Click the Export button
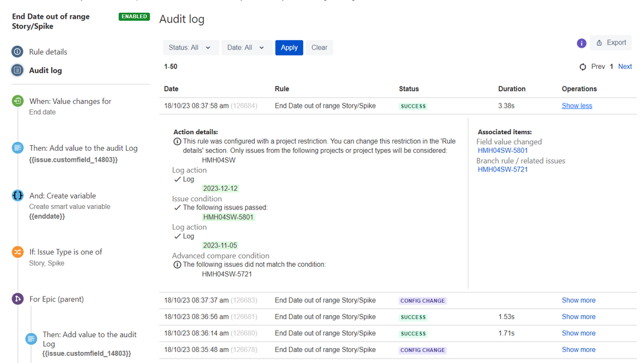This screenshot has width=644, height=363. pos(610,43)
